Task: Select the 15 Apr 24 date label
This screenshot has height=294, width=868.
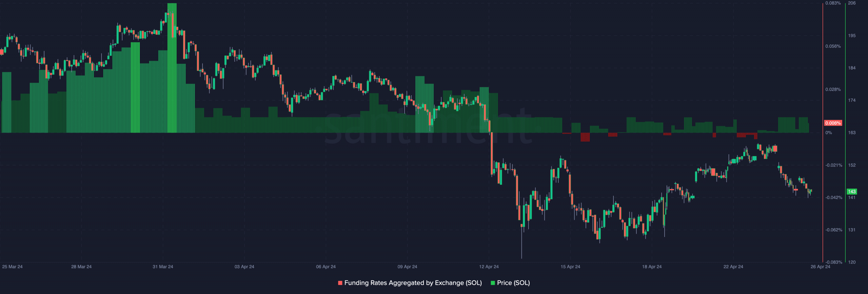Action: pos(570,267)
